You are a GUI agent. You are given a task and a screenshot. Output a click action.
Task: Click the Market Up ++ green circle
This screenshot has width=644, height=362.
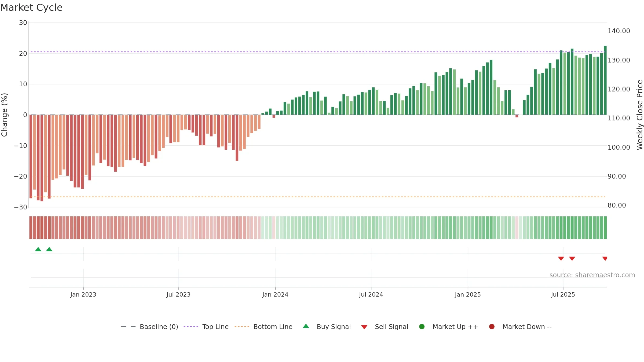(422, 327)
